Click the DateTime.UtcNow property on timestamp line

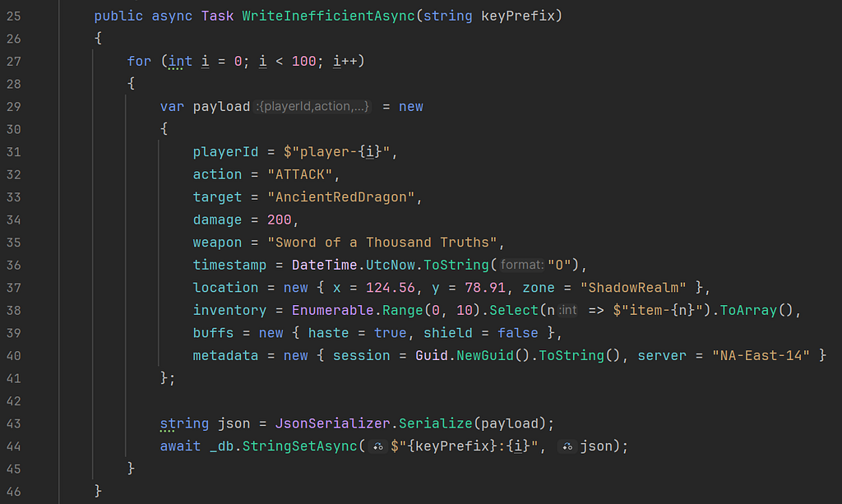(354, 265)
